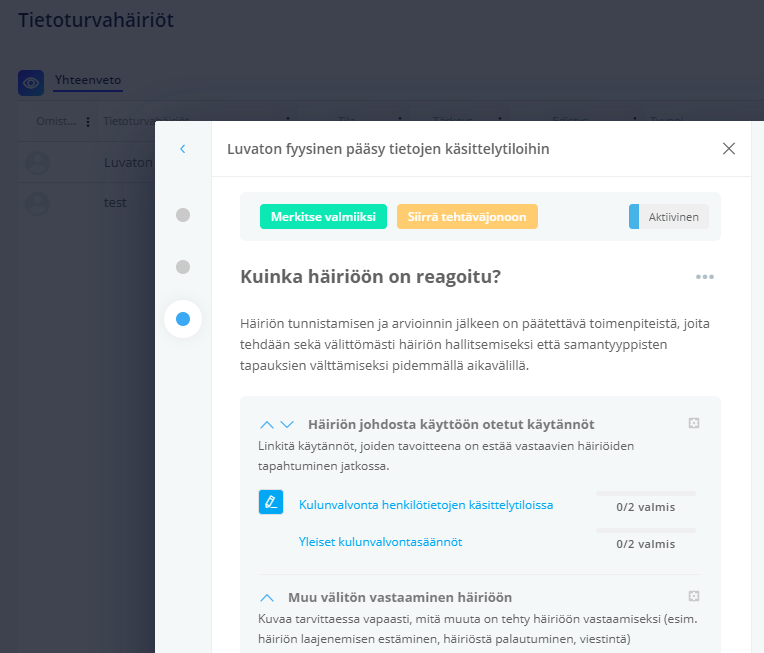The width and height of the screenshot is (764, 653).
Task: Close the incident detail panel
Action: click(x=728, y=149)
